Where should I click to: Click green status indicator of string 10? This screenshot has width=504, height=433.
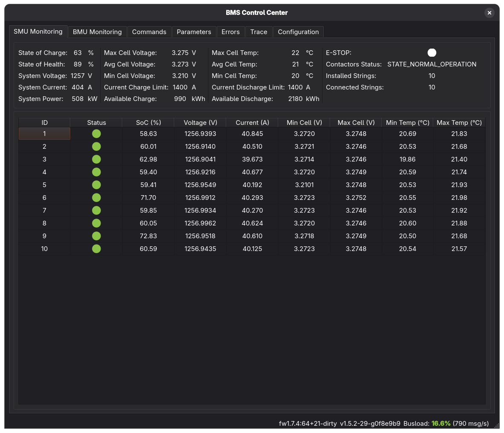tap(96, 249)
